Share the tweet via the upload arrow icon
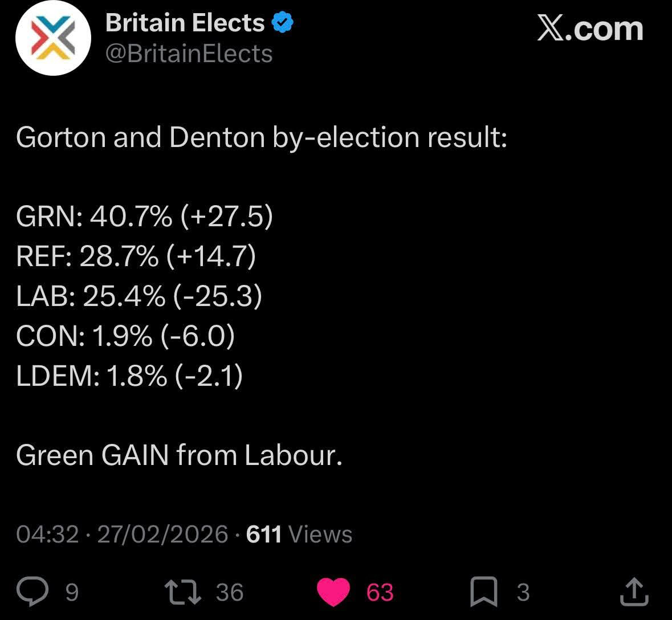This screenshot has width=672, height=620. (634, 592)
